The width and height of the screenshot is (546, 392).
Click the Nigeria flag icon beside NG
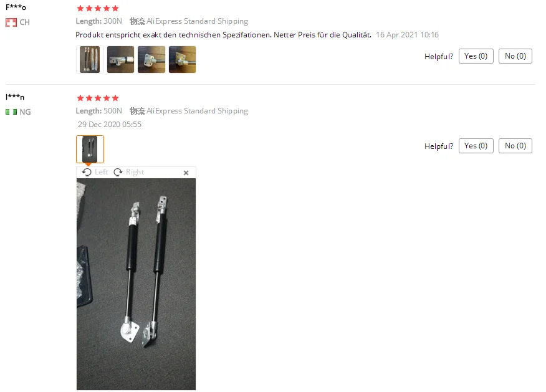pos(11,112)
